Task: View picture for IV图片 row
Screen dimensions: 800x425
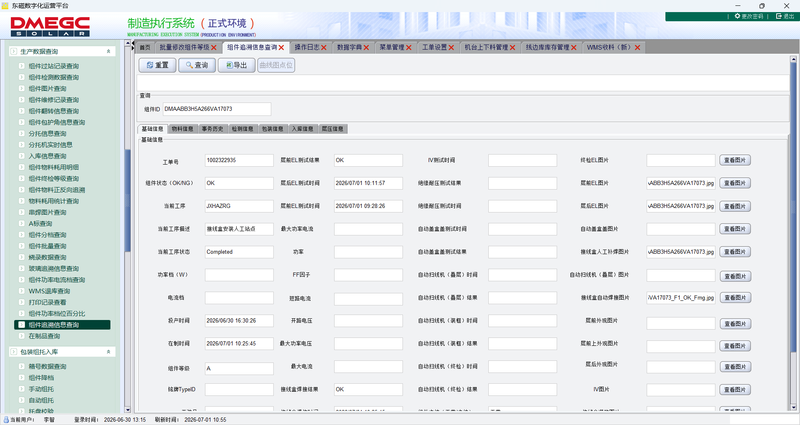Action: coord(735,390)
